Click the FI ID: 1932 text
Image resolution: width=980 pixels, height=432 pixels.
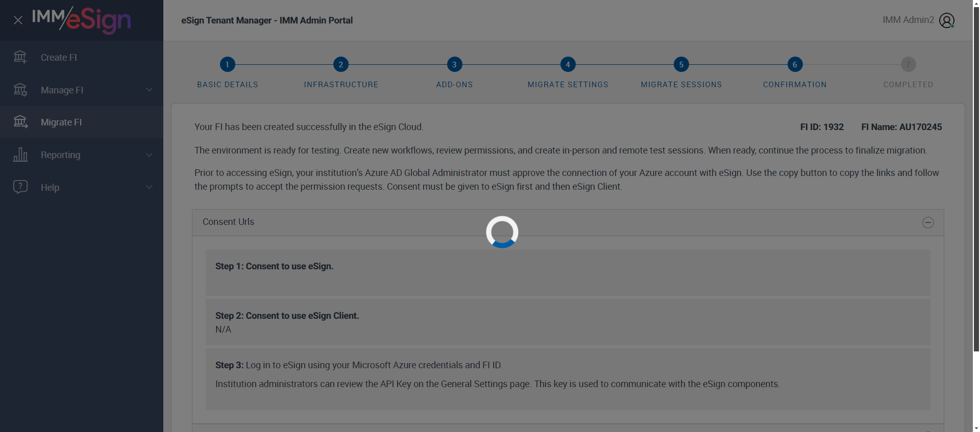click(x=822, y=127)
